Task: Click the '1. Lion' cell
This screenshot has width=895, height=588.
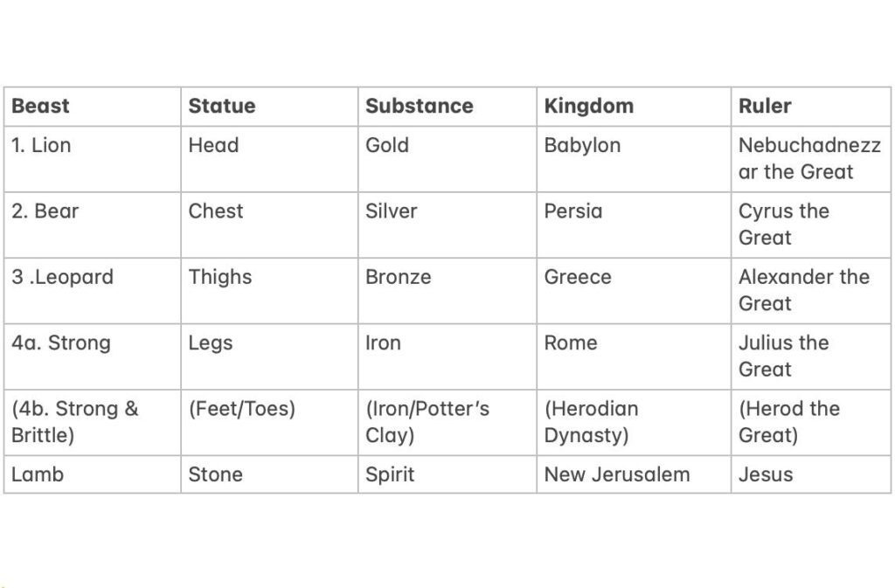Action: 41,145
